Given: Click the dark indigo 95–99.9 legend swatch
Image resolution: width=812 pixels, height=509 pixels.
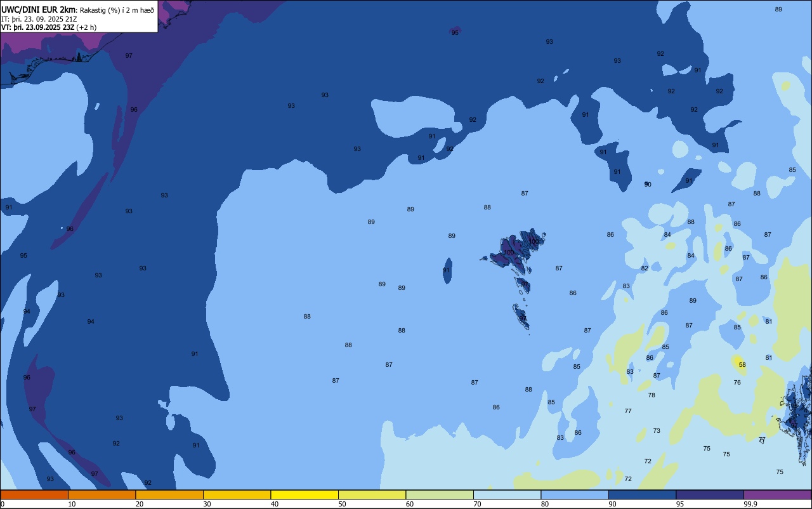Looking at the screenshot, I should 710,494.
